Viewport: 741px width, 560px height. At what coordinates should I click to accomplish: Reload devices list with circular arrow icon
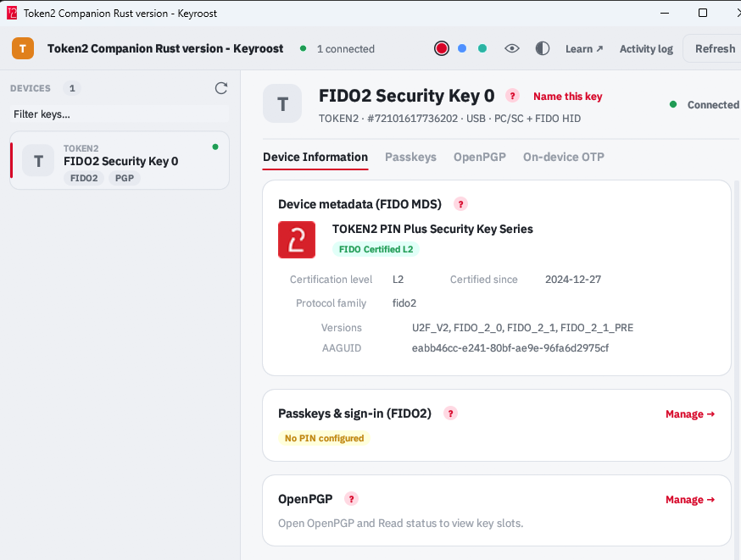[221, 88]
